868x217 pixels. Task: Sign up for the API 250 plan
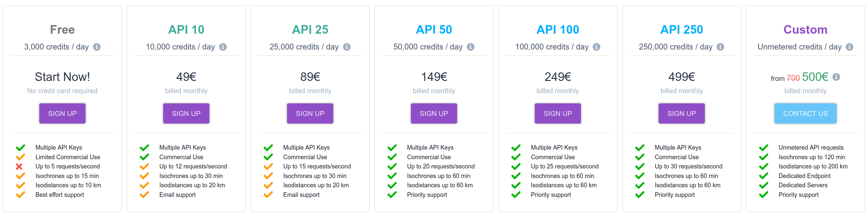pos(681,113)
